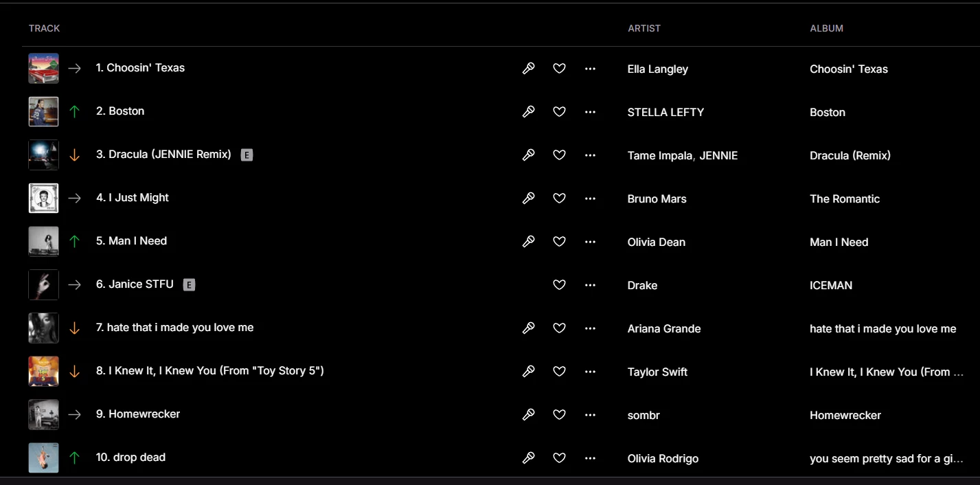This screenshot has height=485, width=980.
Task: Select the Boston album art thumbnail
Action: pyautogui.click(x=43, y=112)
